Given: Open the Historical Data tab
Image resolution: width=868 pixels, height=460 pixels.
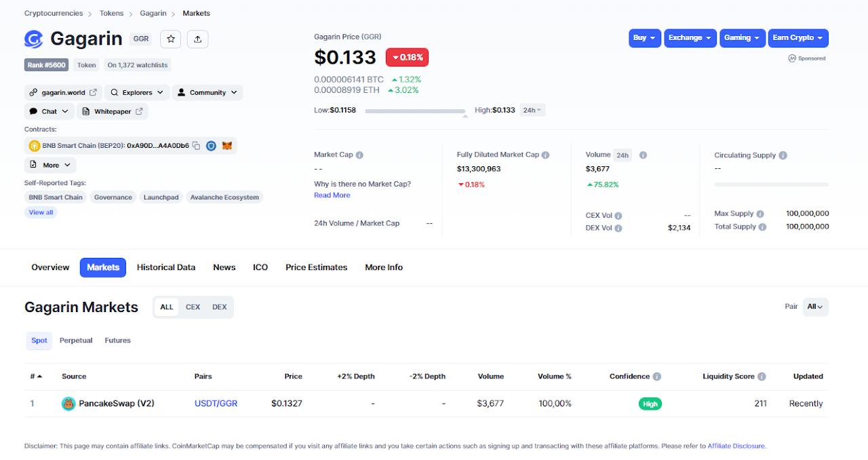Looking at the screenshot, I should coord(166,267).
